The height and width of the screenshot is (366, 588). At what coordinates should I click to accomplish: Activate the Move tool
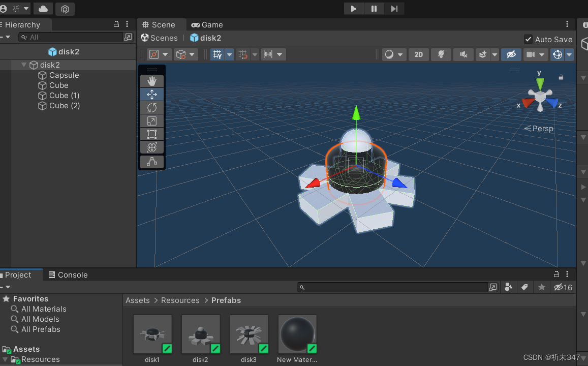pos(151,94)
